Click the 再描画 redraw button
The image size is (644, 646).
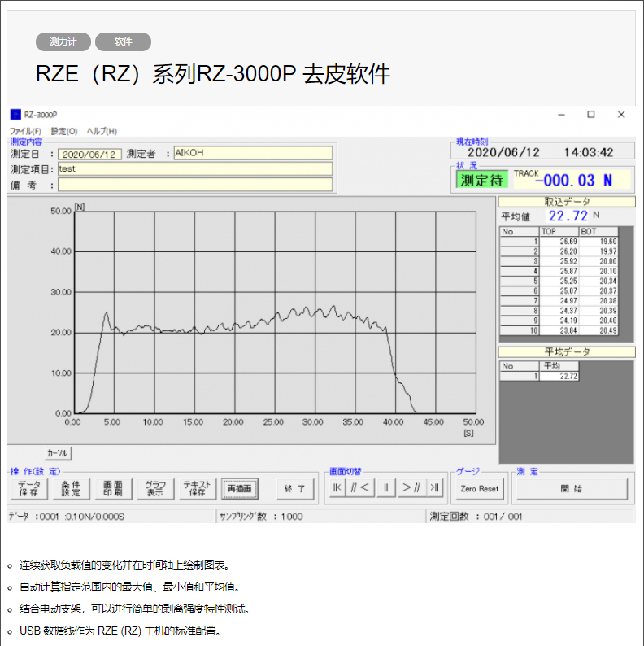240,489
